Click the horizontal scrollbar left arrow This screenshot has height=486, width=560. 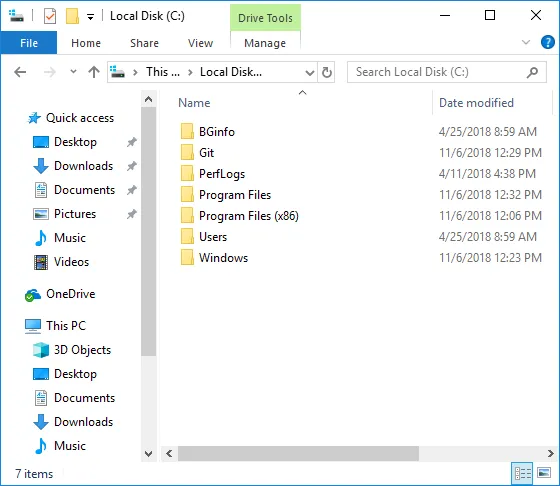coord(169,454)
